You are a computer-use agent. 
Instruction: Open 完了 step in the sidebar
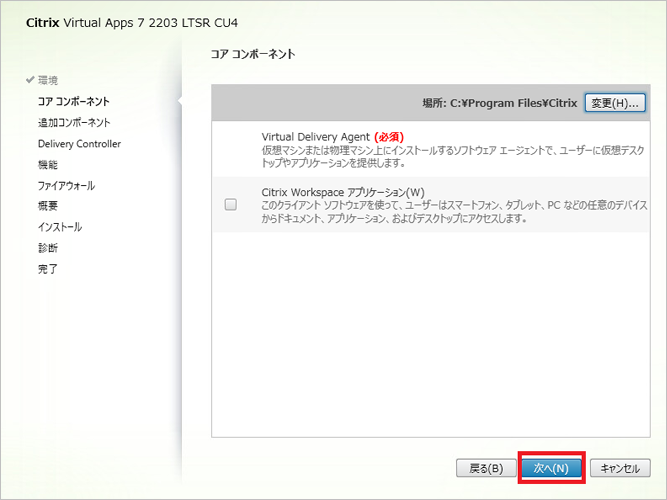[48, 269]
